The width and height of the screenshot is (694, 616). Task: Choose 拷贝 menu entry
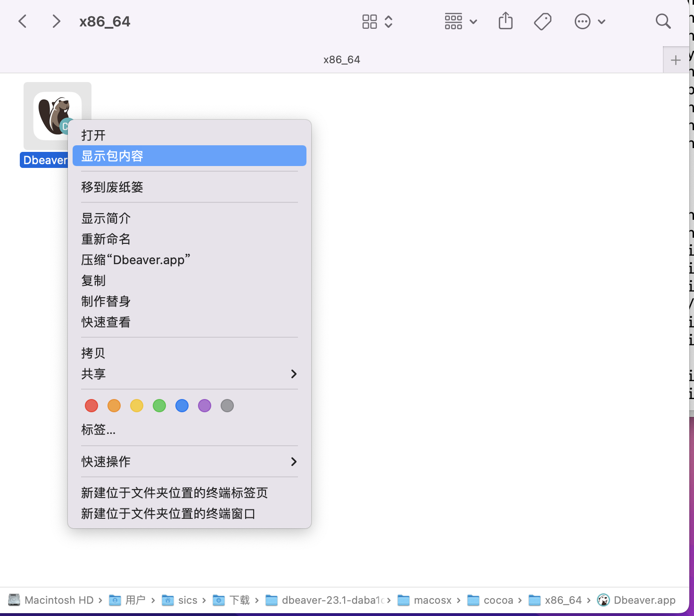[x=190, y=353]
